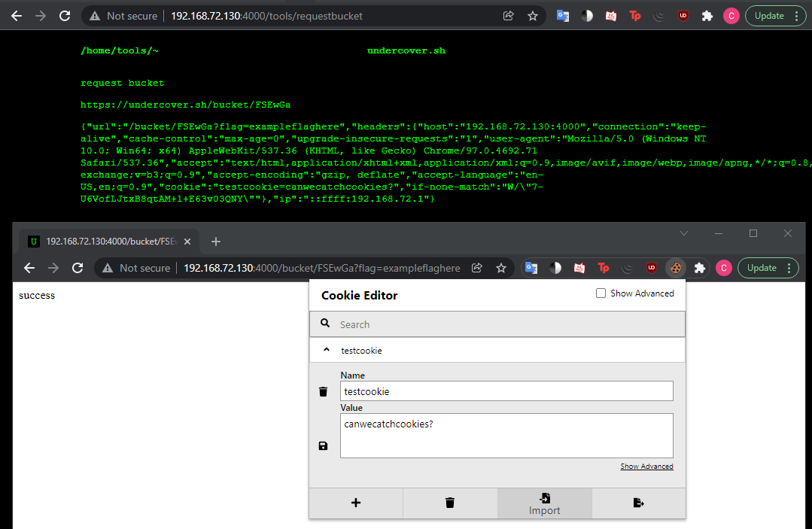Click the share icon in the lower address bar
Image resolution: width=812 pixels, height=529 pixels.
[477, 268]
